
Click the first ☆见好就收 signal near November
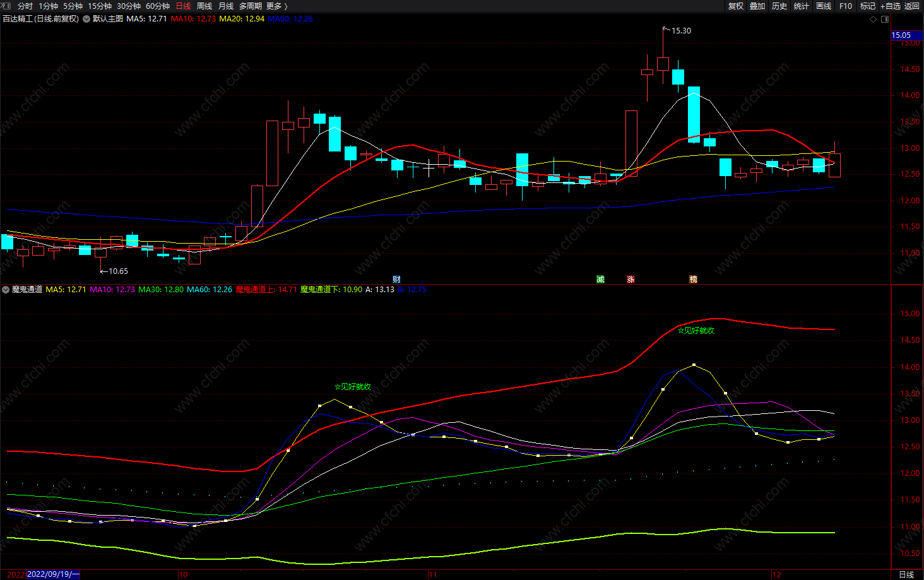pos(353,387)
